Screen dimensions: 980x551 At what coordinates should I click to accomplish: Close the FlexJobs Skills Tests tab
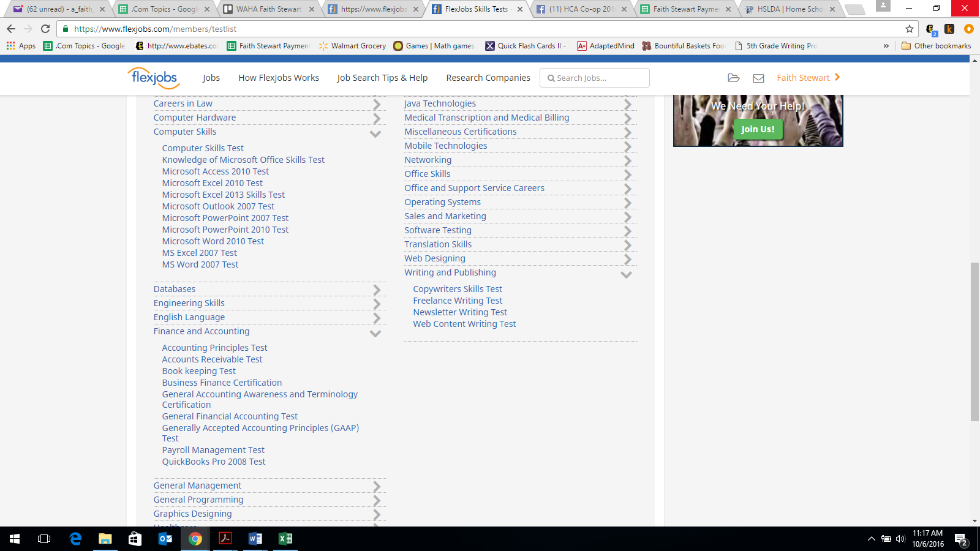click(x=520, y=9)
